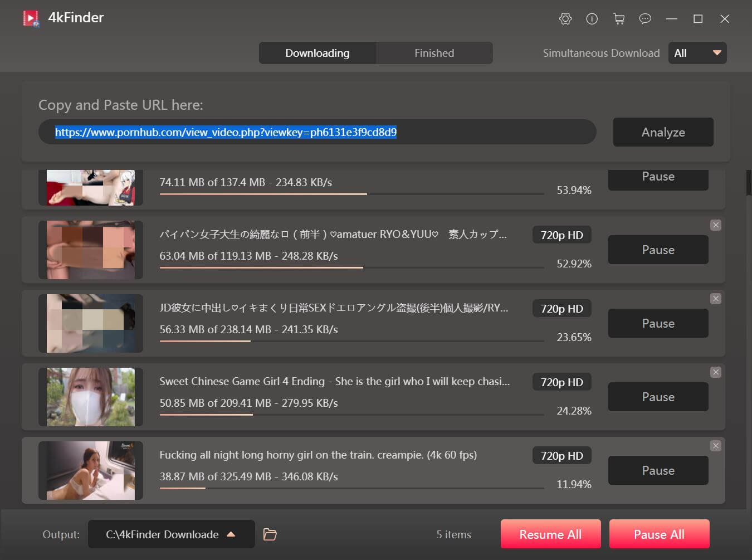Open the settings gear icon
Image resolution: width=752 pixels, height=560 pixels.
click(565, 19)
